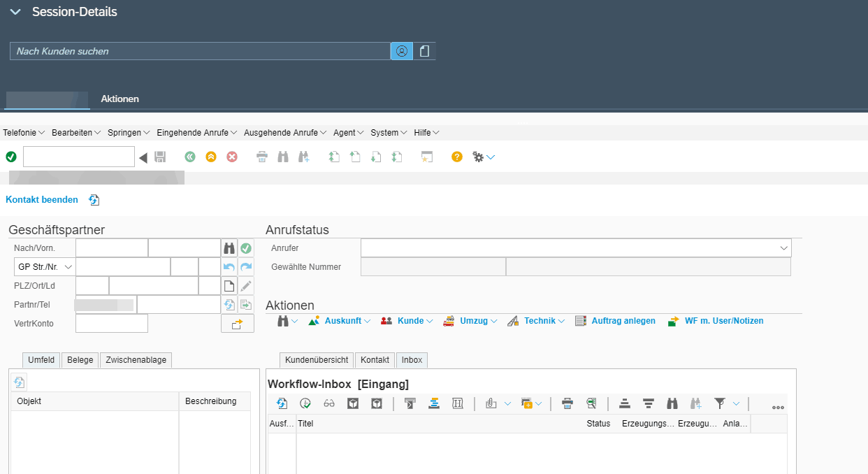Click the customer person icon next to search

(402, 51)
